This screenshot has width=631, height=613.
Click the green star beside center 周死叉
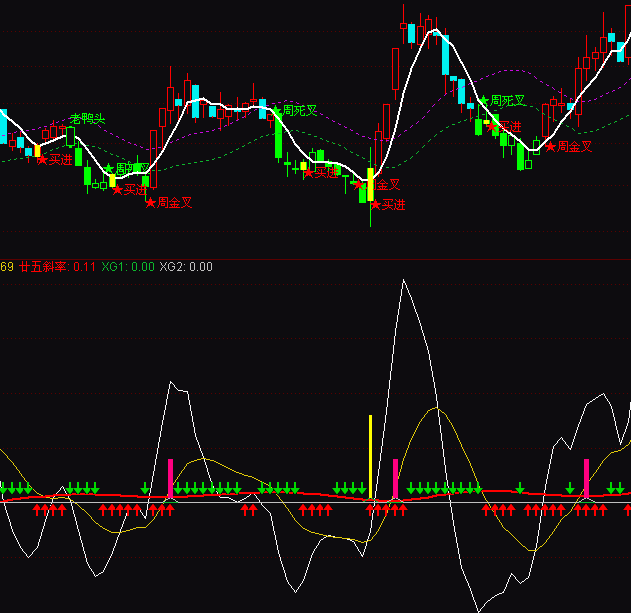coord(276,110)
